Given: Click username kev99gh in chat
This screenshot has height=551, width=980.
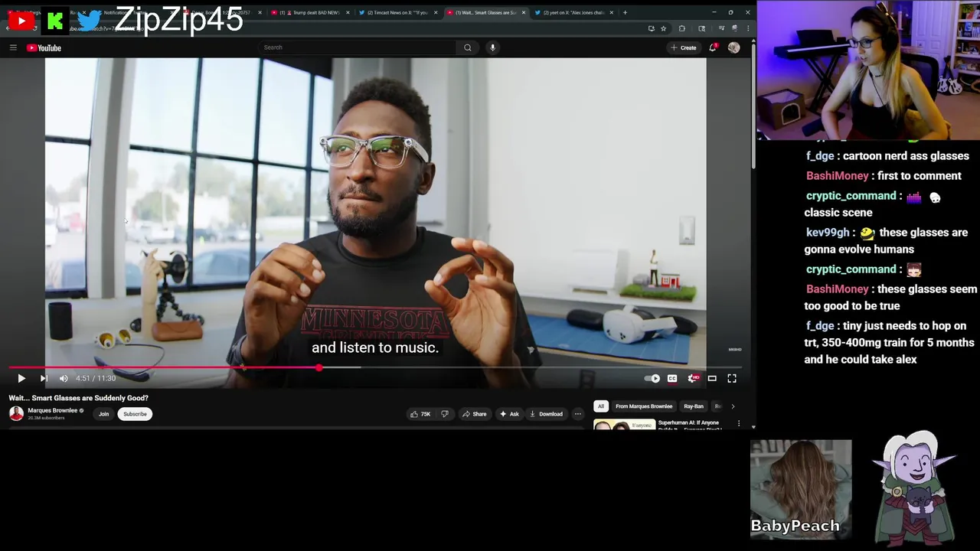Looking at the screenshot, I should click(828, 233).
